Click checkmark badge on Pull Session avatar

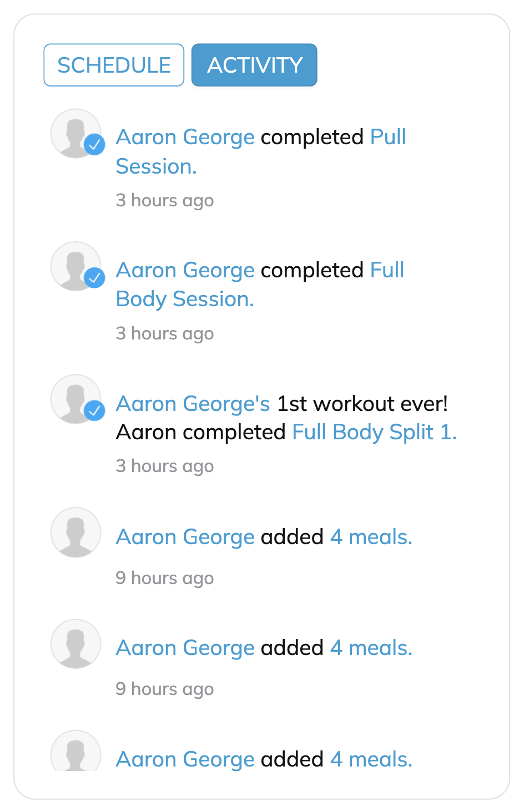[95, 145]
